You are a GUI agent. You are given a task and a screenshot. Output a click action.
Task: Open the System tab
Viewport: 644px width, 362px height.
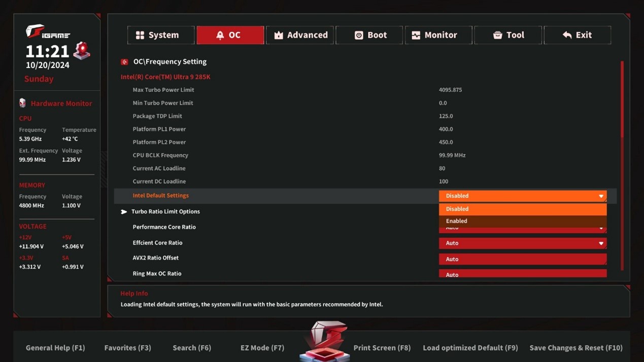(161, 35)
